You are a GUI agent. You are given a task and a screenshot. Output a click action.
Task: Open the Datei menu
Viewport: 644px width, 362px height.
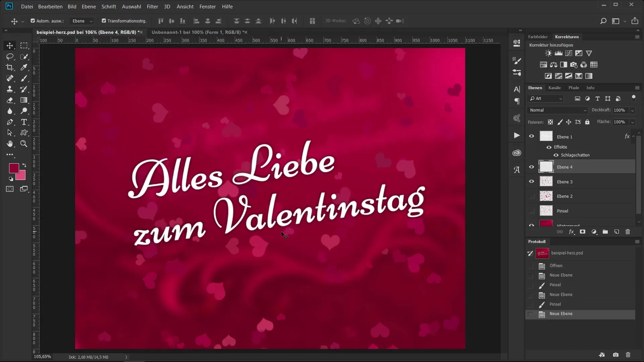tap(27, 6)
